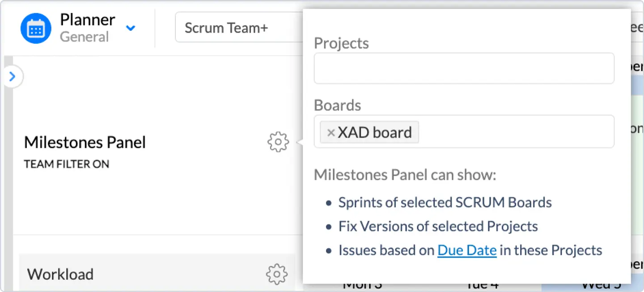Click the Milestones Panel heading
This screenshot has width=644, height=292.
(x=85, y=142)
